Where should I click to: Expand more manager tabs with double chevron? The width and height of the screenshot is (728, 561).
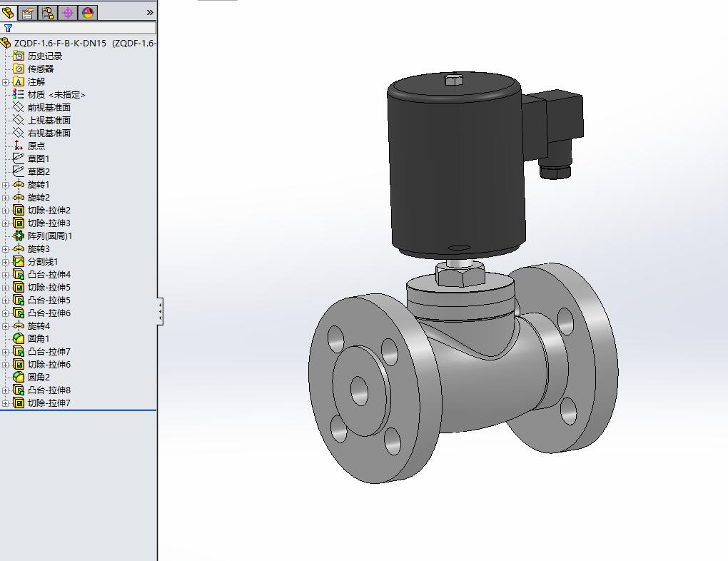click(x=149, y=13)
